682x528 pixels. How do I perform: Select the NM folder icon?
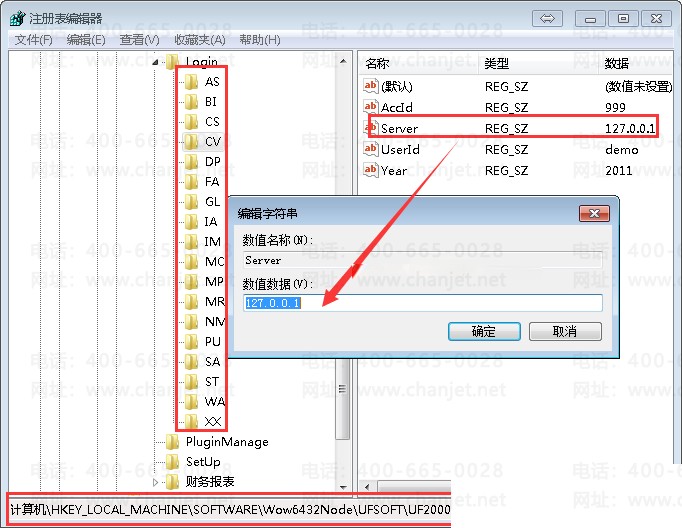191,321
